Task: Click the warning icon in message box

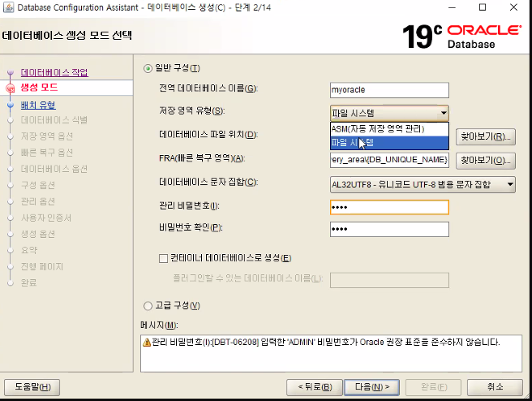Action: pyautogui.click(x=147, y=343)
